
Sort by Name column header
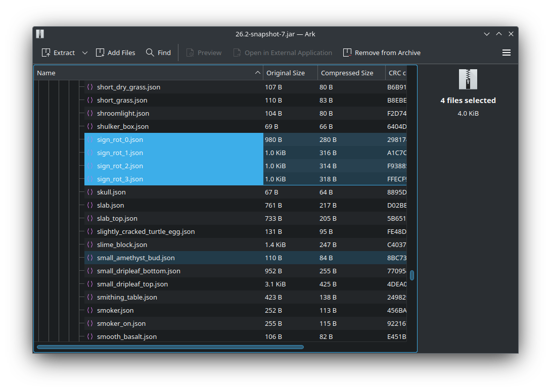pyautogui.click(x=149, y=73)
